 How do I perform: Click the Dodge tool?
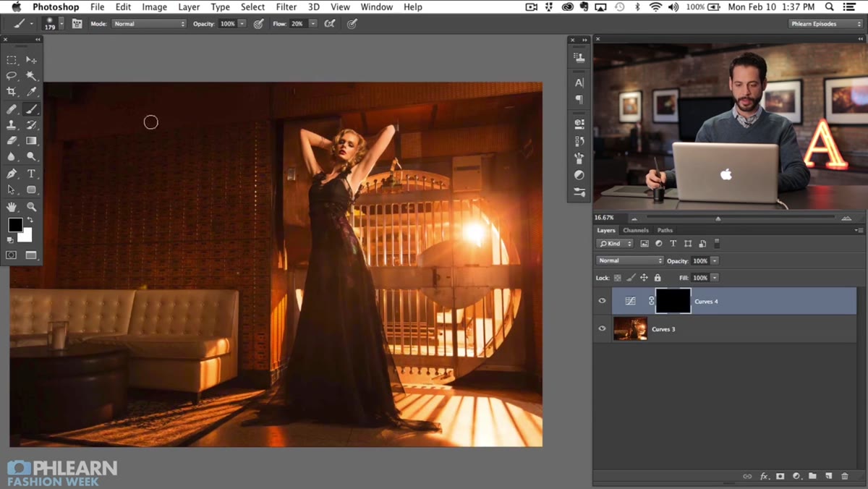pyautogui.click(x=31, y=157)
